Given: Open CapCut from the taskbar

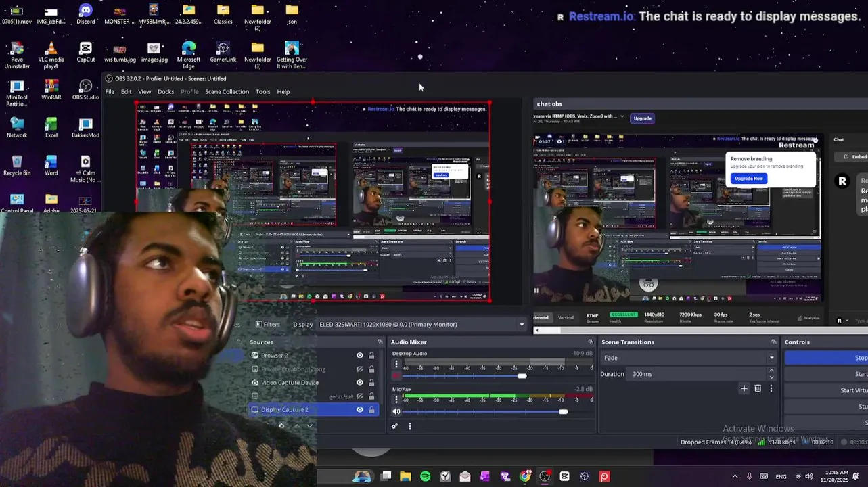Looking at the screenshot, I should click(x=565, y=476).
